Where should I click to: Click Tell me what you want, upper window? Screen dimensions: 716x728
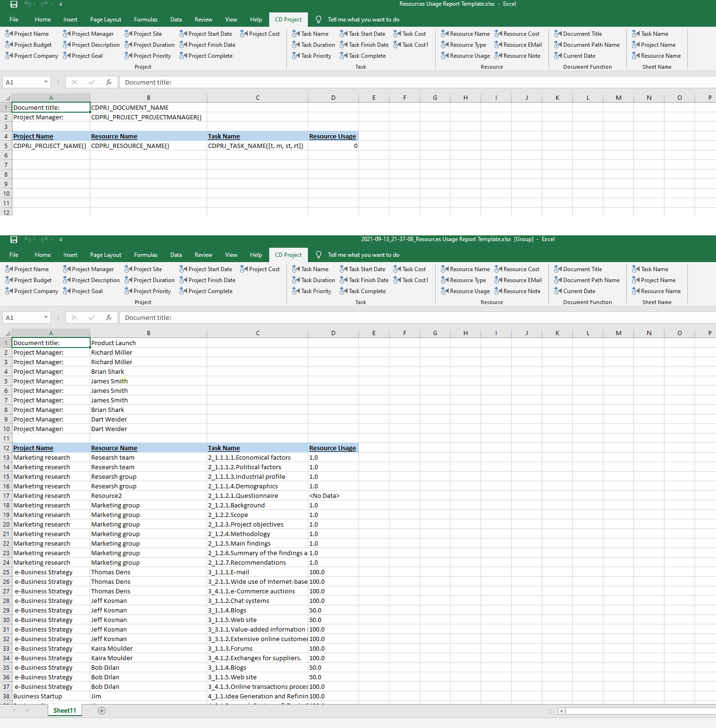[x=363, y=20]
